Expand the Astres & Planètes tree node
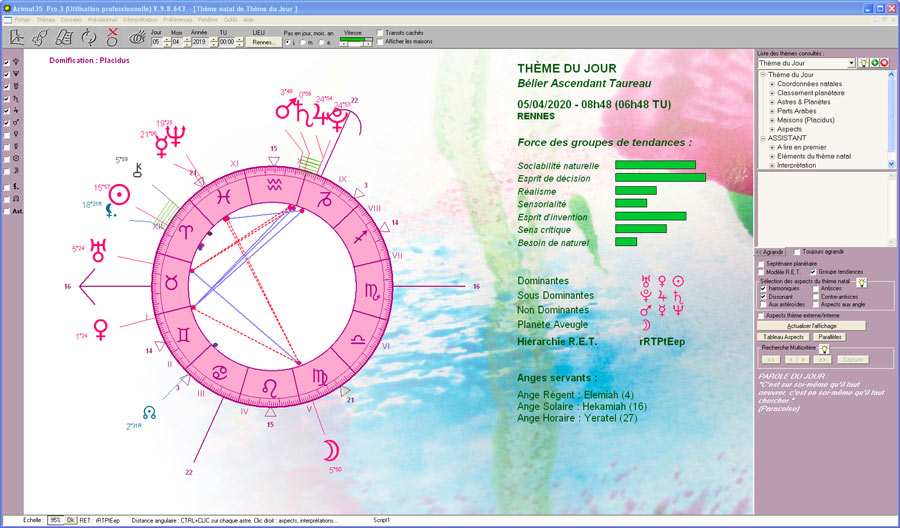The width and height of the screenshot is (900, 528). click(772, 102)
